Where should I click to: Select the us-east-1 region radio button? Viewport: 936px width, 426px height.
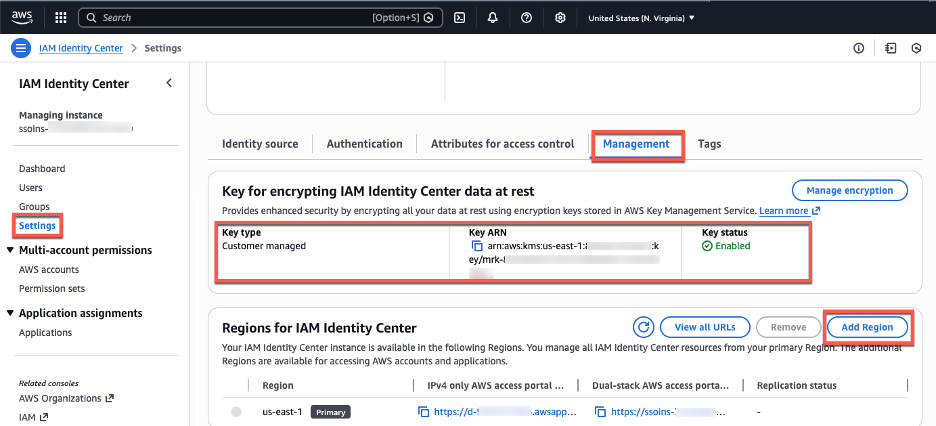236,411
